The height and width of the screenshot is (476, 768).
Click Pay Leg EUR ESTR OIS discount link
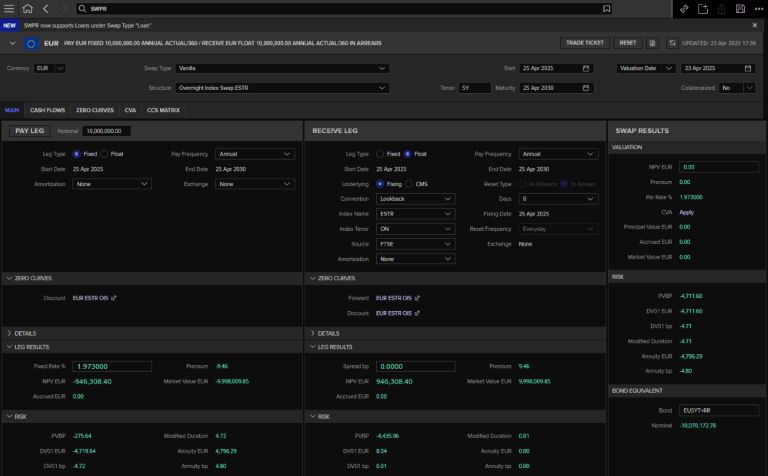90,298
